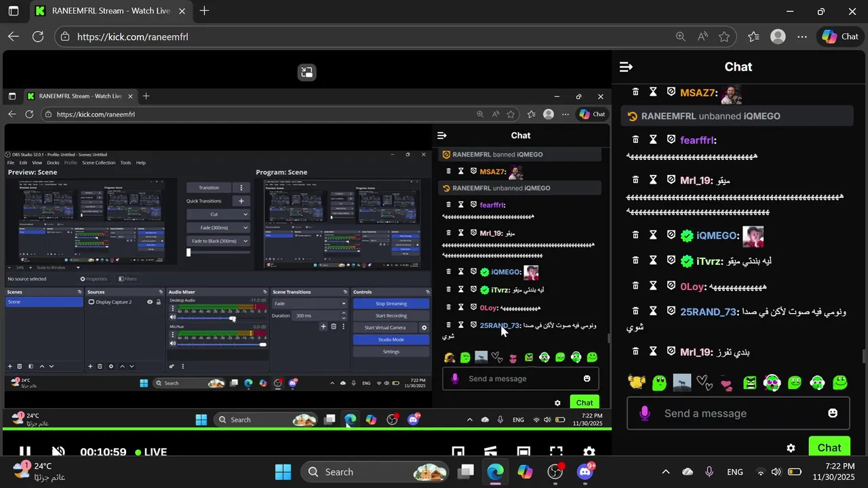Open the Help menu in streamed OBS window

[141, 163]
